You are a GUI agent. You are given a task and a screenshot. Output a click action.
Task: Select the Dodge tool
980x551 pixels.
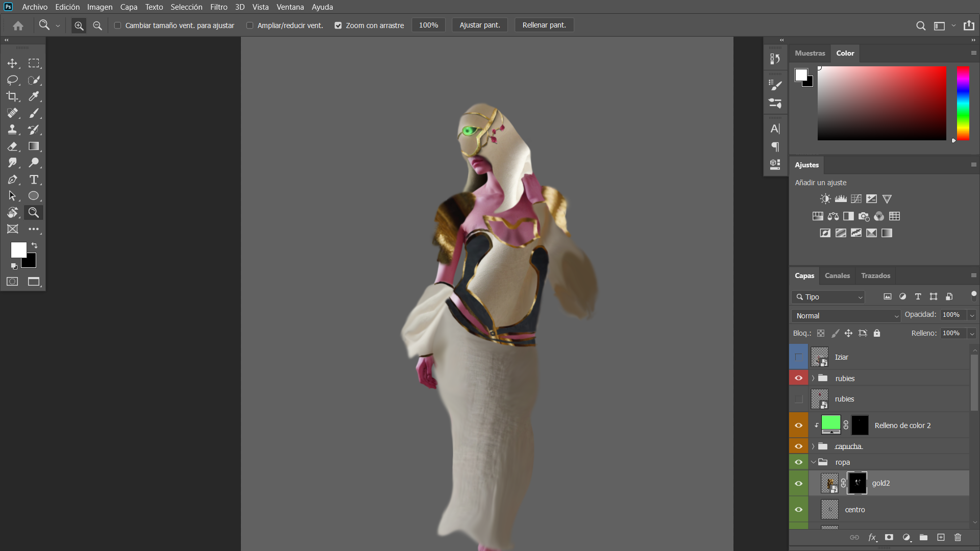(34, 163)
